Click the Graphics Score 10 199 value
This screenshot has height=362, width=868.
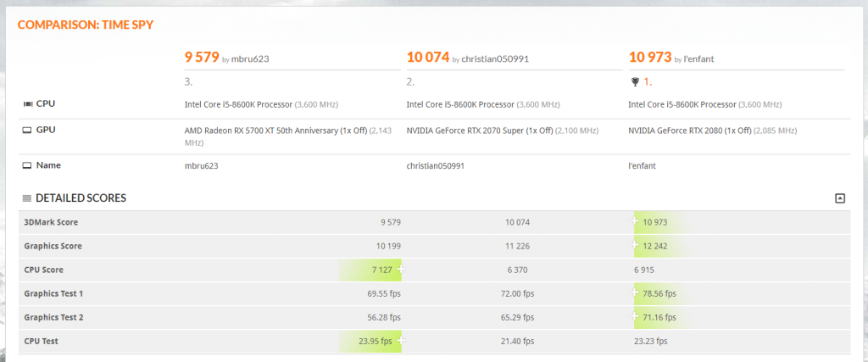[x=388, y=246]
